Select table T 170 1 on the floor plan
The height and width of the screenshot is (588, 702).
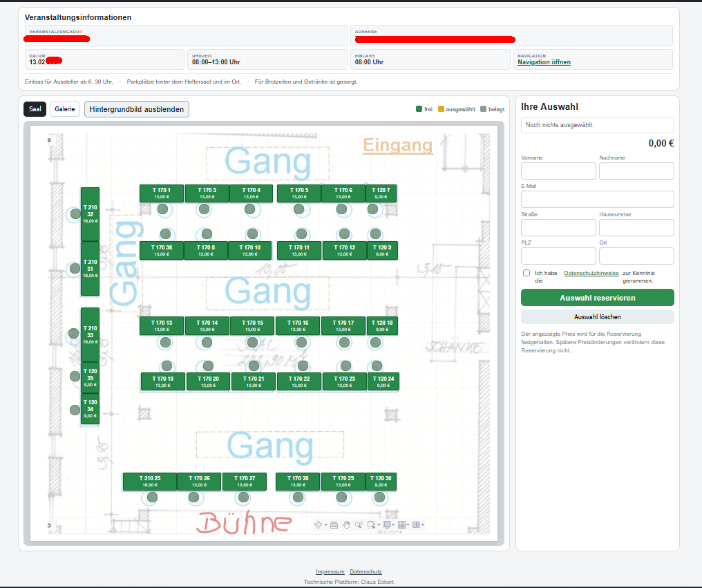click(x=161, y=193)
